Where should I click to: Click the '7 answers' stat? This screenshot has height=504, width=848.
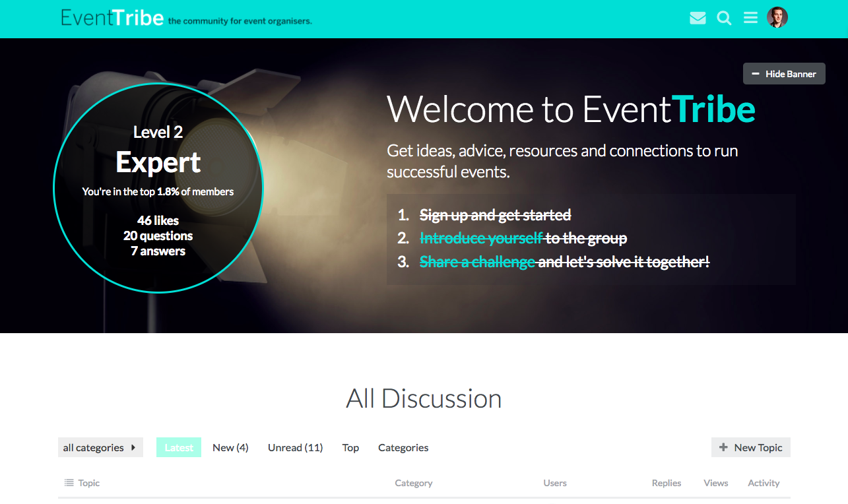tap(158, 251)
